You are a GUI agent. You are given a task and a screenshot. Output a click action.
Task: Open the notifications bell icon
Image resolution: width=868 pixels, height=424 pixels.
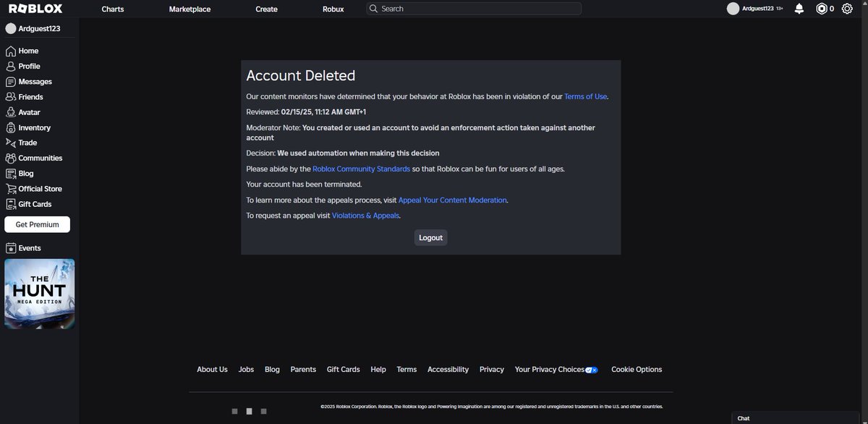[799, 9]
